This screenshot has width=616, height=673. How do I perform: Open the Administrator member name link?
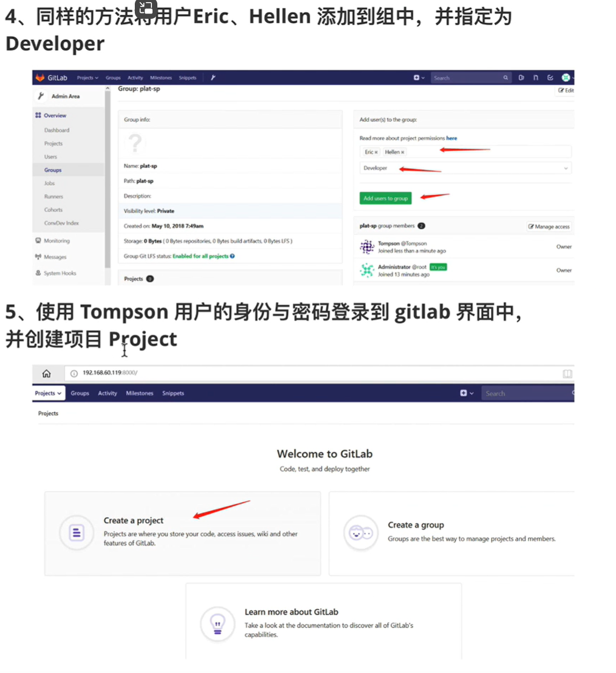(394, 267)
